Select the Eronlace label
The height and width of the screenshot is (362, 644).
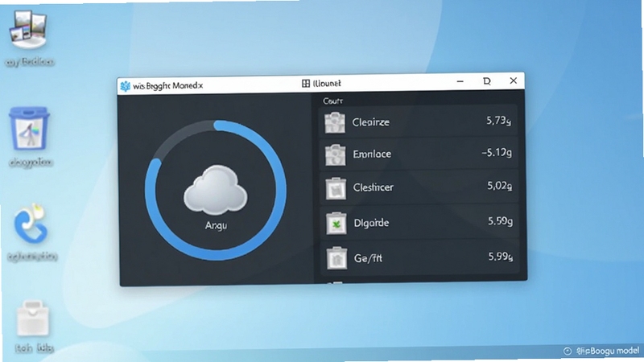click(x=372, y=154)
